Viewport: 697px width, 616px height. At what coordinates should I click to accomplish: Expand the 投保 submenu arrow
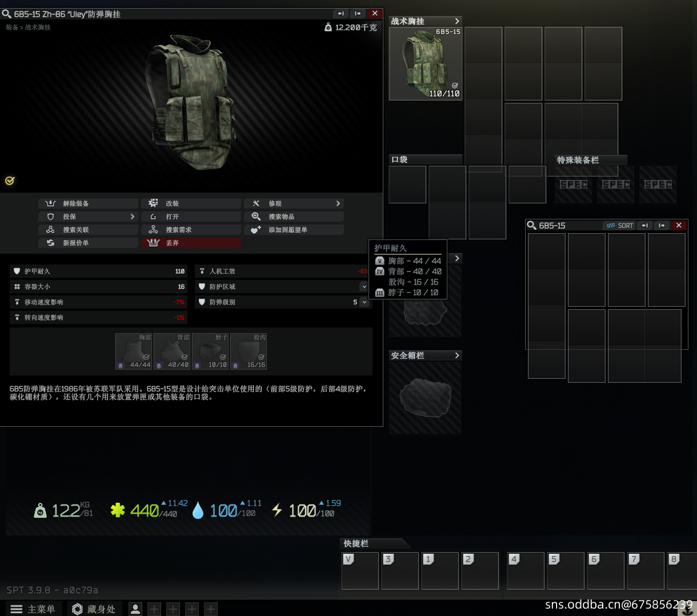click(x=132, y=217)
